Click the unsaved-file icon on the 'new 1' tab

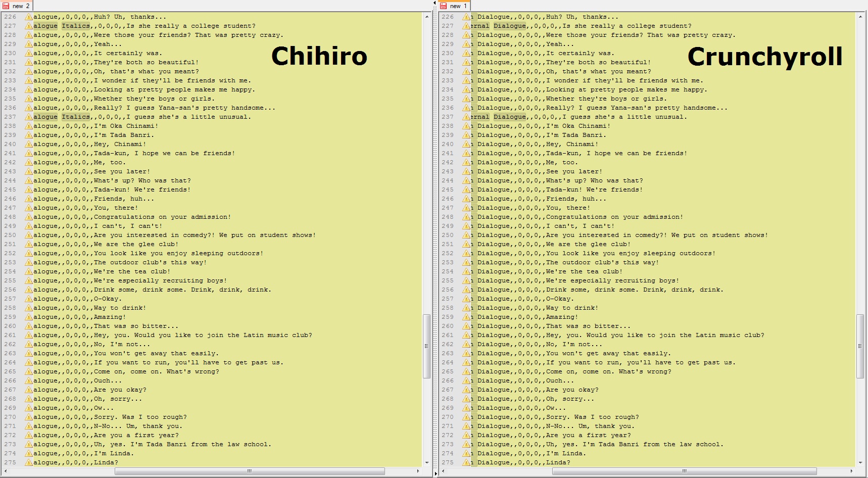click(444, 6)
